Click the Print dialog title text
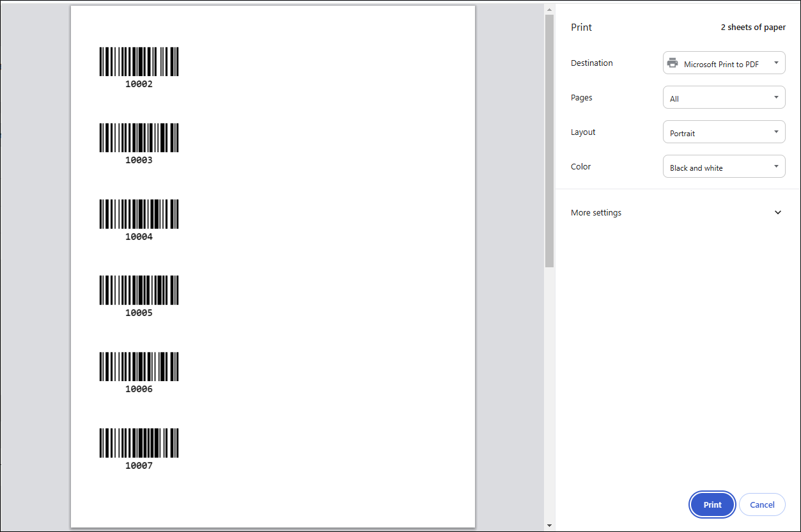Image resolution: width=801 pixels, height=532 pixels. click(x=581, y=27)
